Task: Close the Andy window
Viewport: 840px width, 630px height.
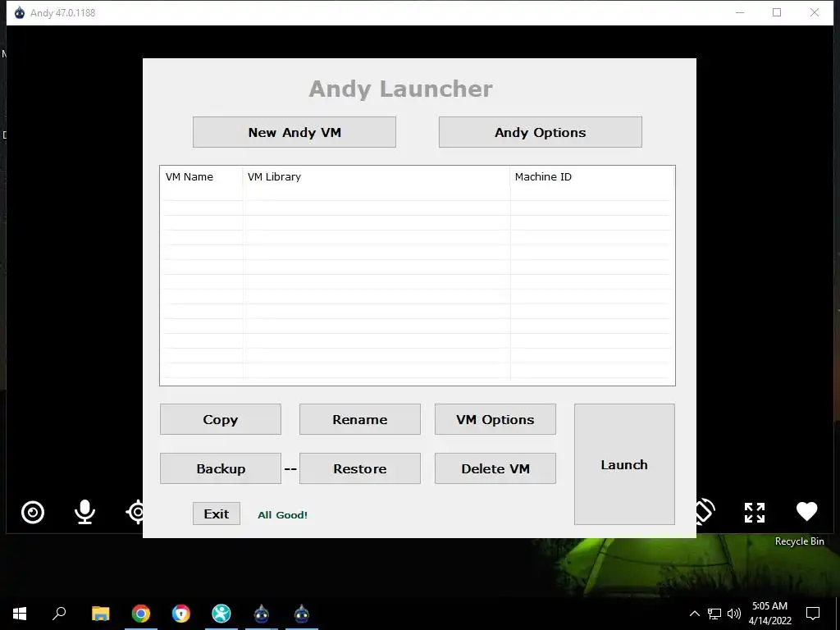Action: [815, 12]
